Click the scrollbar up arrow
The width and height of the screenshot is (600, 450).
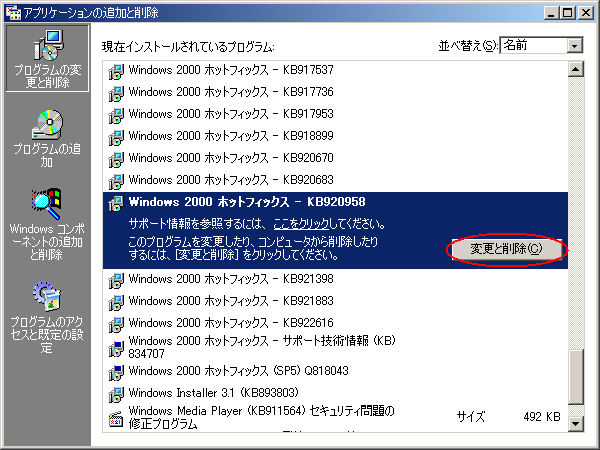(x=575, y=70)
